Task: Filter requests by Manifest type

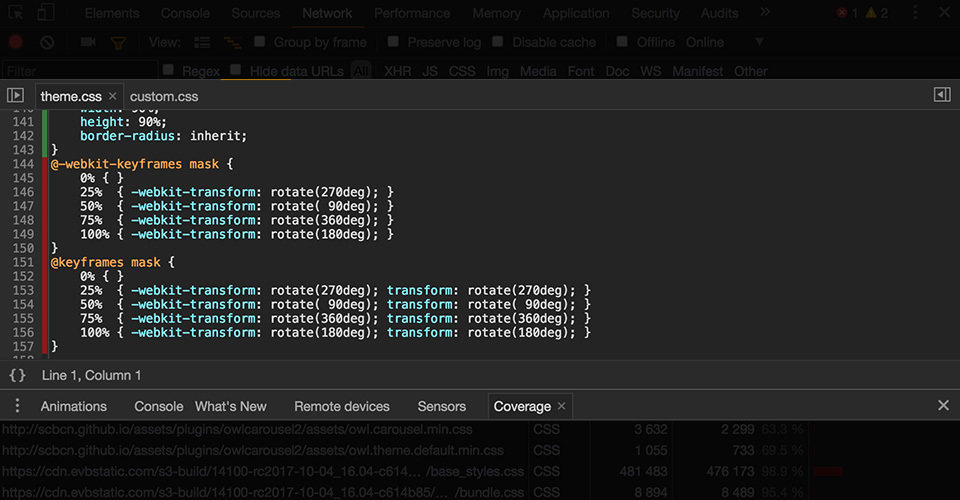Action: pyautogui.click(x=697, y=71)
